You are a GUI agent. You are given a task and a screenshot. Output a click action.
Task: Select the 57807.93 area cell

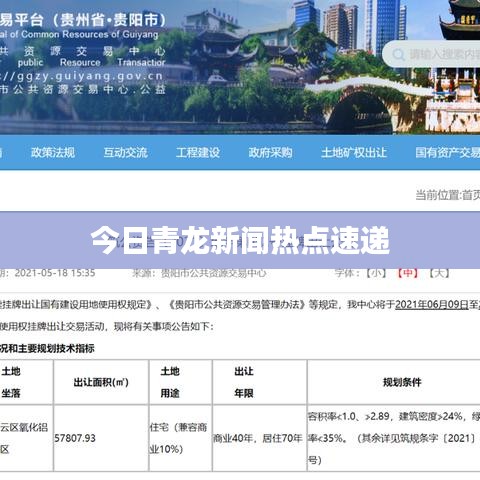pos(75,438)
